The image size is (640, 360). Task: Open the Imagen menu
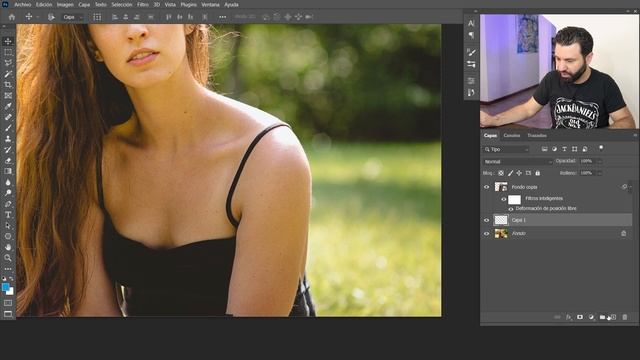(65, 4)
